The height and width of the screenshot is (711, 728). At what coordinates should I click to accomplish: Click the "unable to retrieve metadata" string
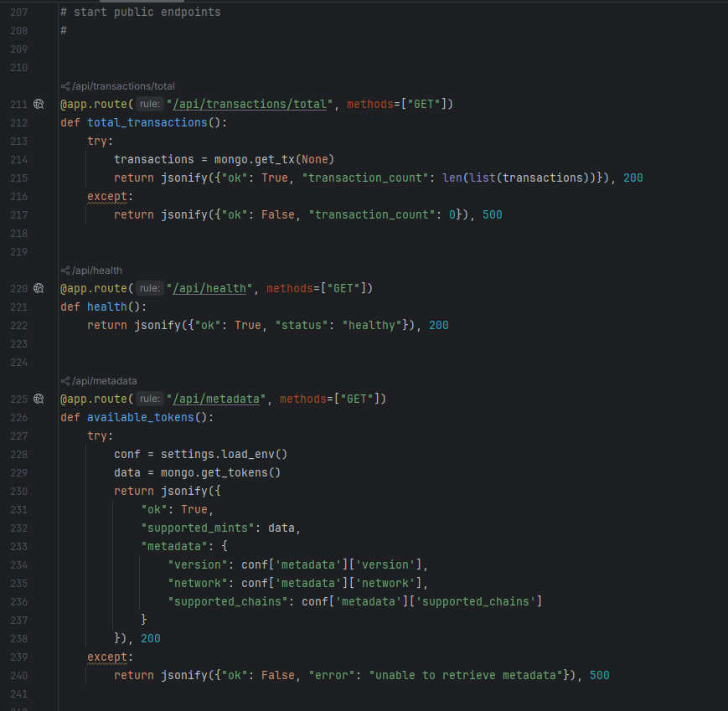coord(466,675)
